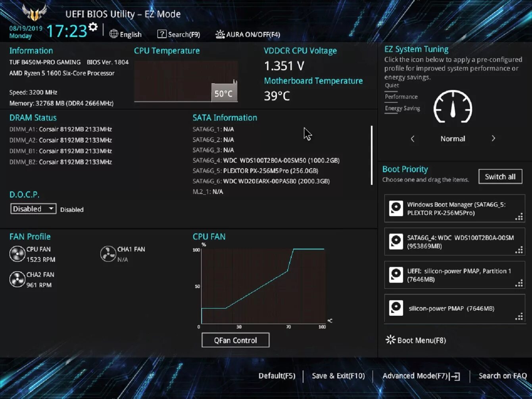Grab the drag handle of silicon-power PMAP (7646MB) entry
Image resolution: width=532 pixels, height=399 pixels.
pyautogui.click(x=519, y=317)
